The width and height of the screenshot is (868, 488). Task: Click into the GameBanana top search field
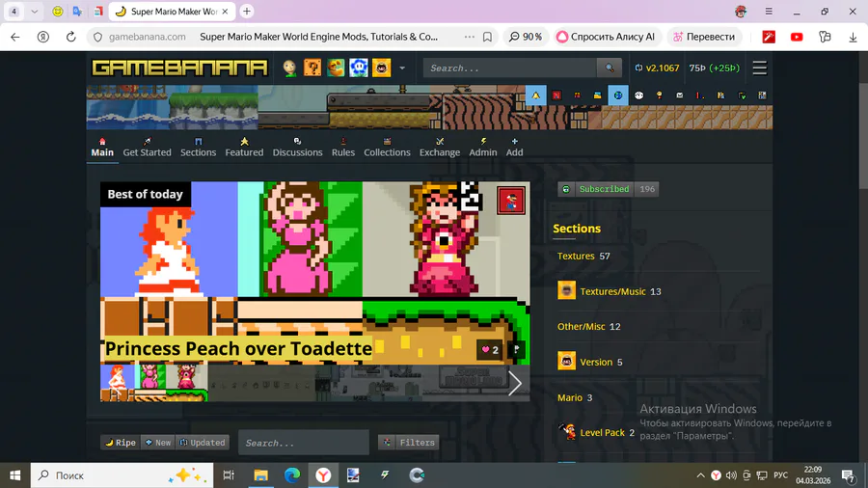[510, 68]
